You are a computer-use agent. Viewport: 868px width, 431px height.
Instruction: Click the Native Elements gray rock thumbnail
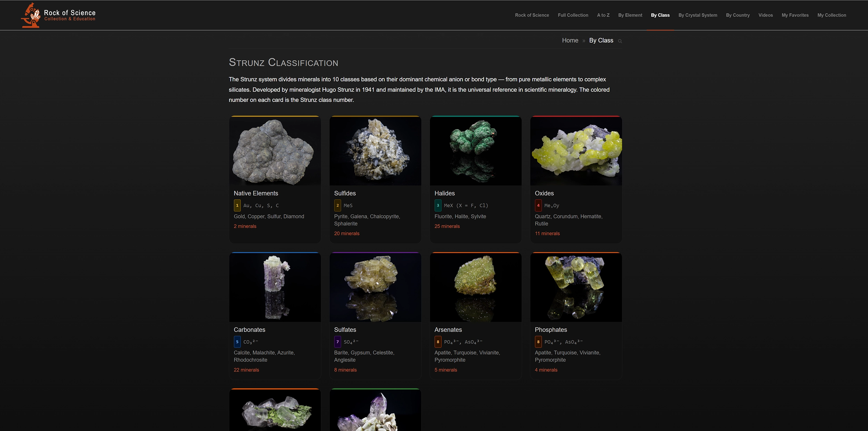click(275, 151)
